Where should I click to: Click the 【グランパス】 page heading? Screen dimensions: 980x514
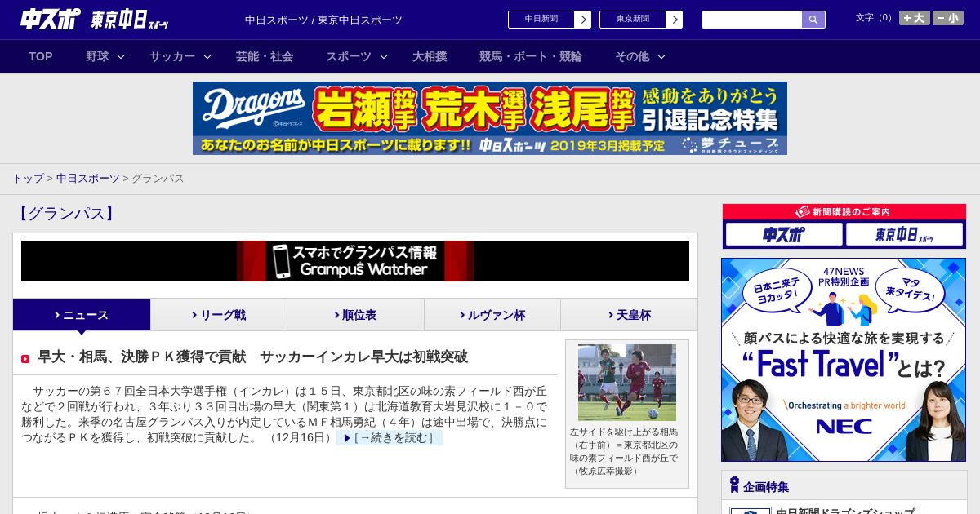point(65,214)
